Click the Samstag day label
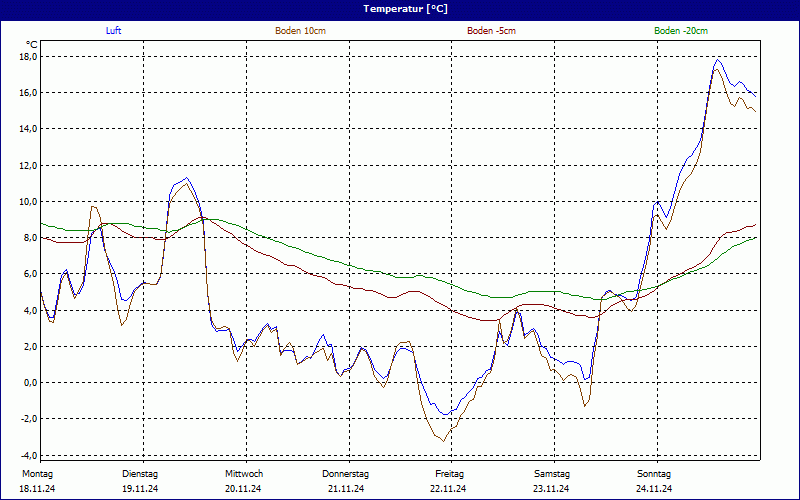 [x=552, y=474]
